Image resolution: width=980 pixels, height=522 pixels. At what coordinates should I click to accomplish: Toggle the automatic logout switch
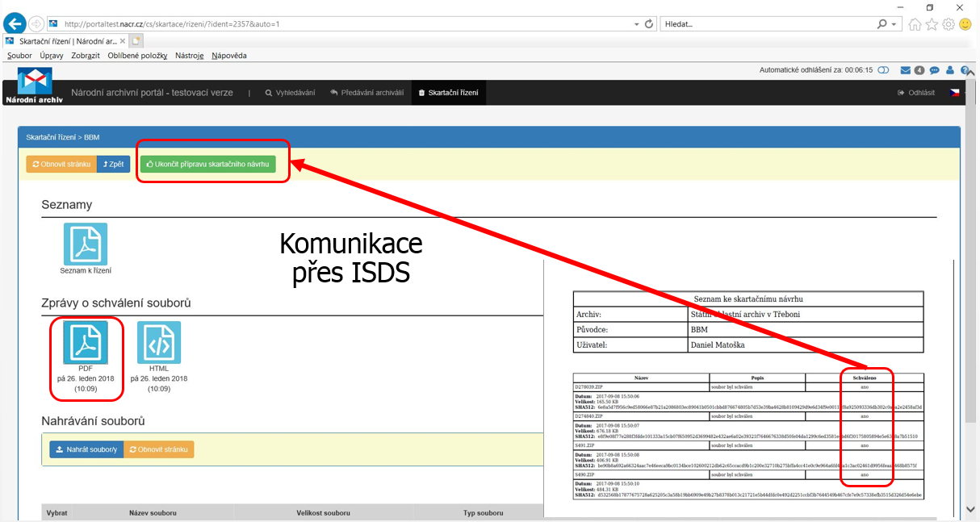[x=883, y=70]
